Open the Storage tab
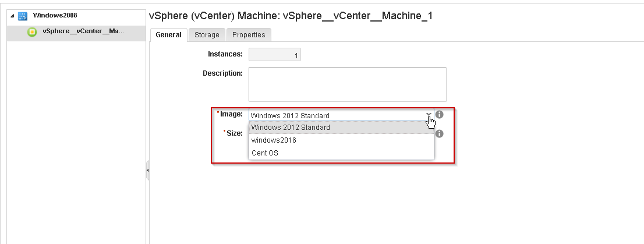Screen dimensions: 644x244 tap(207, 35)
